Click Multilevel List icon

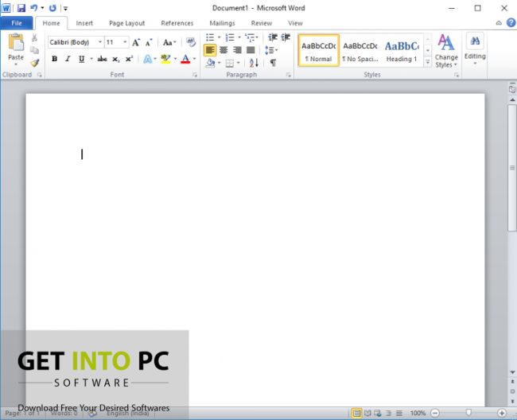point(250,37)
